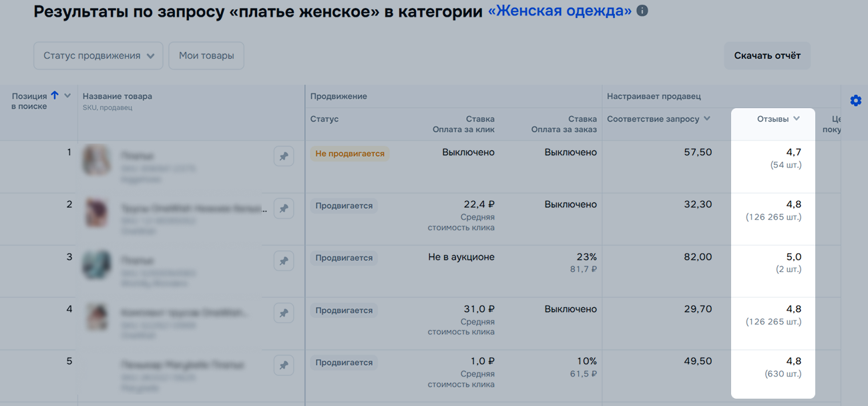Image resolution: width=868 pixels, height=406 pixels.
Task: Pin the product in search position 1
Action: [284, 156]
